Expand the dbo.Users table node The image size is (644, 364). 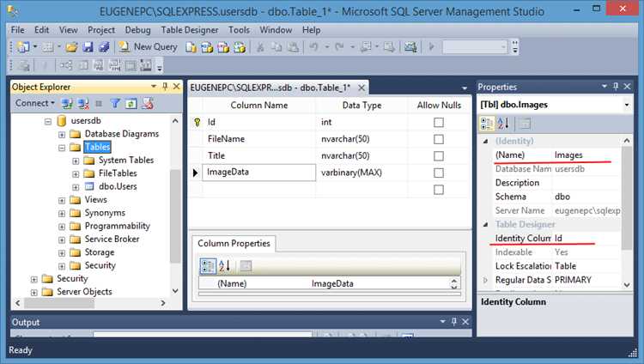click(x=76, y=187)
